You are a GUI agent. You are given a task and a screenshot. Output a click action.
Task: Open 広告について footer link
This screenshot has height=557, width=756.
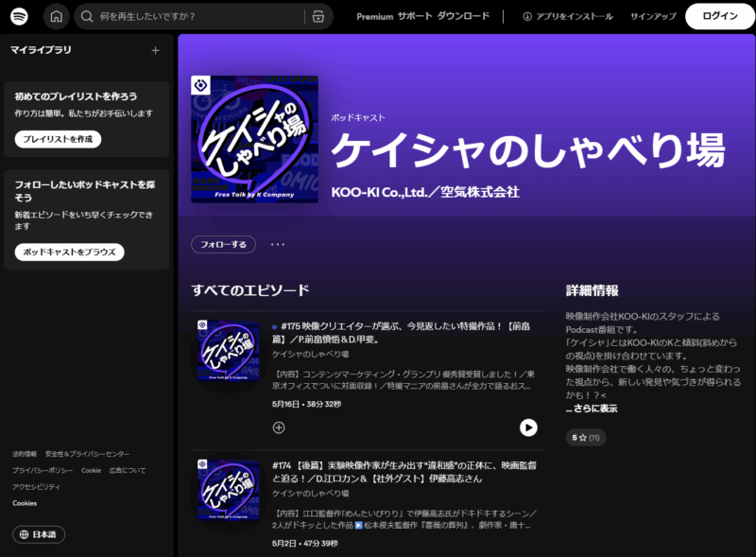128,470
